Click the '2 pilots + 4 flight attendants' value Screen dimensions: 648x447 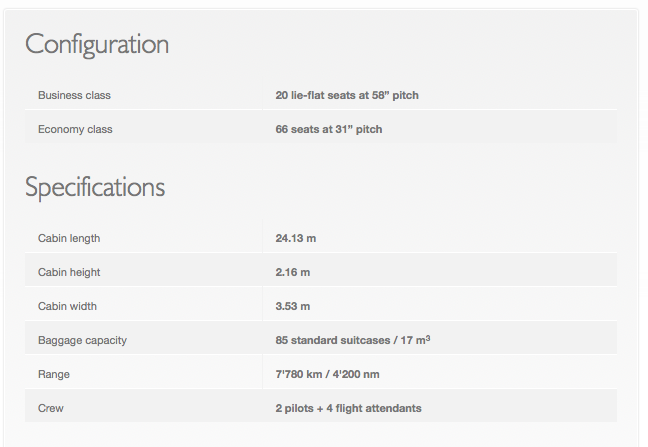[348, 408]
